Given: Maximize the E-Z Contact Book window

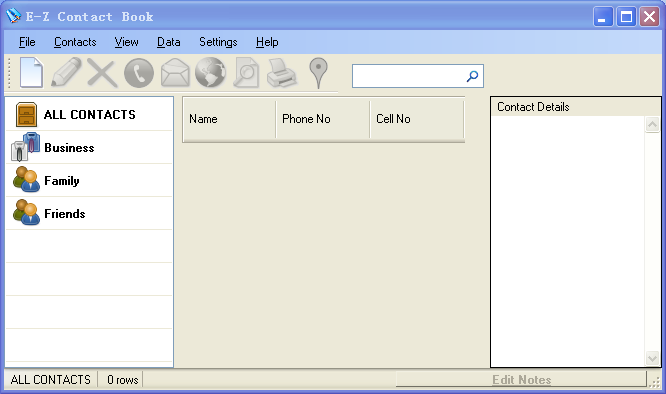Looking at the screenshot, I should (626, 17).
